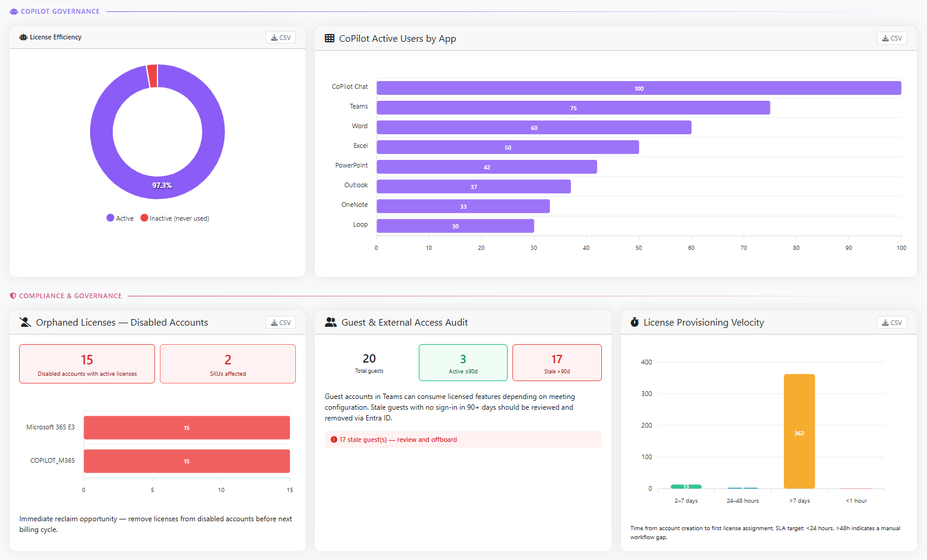927x560 pixels.
Task: Select the Excel bar showing 50
Action: point(508,147)
